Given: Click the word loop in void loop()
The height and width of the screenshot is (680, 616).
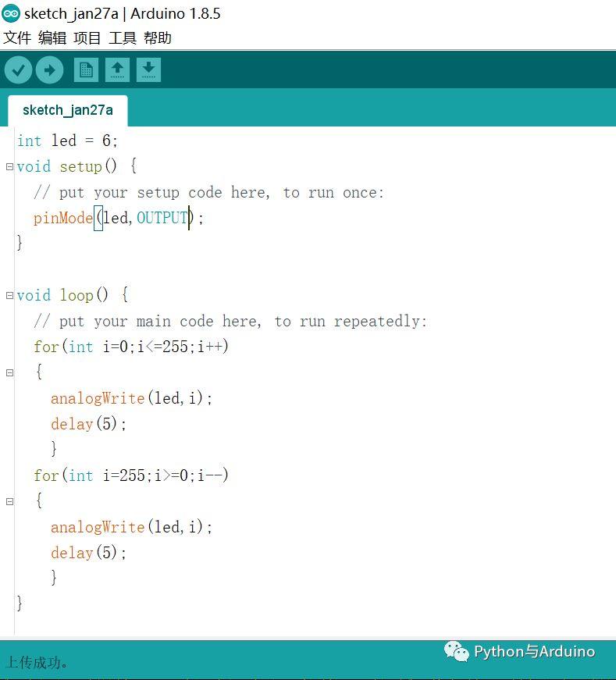Looking at the screenshot, I should pos(77,295).
